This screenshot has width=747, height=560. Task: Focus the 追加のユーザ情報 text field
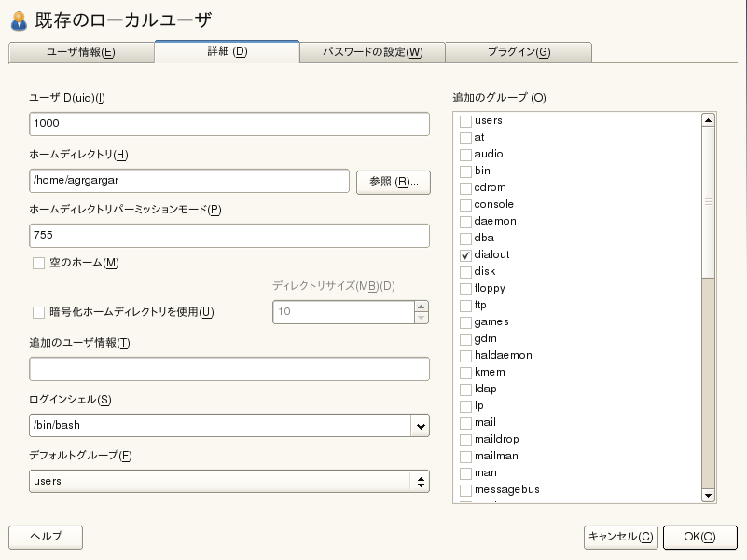(x=228, y=369)
